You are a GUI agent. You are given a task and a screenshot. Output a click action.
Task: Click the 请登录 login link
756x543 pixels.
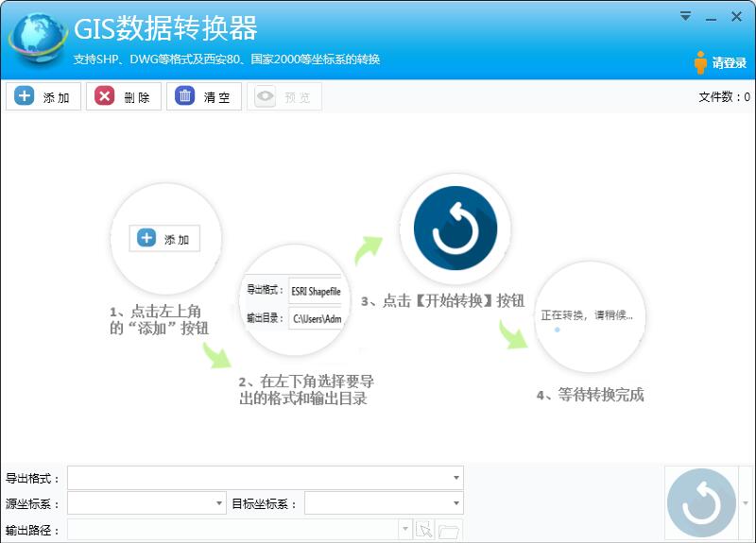pyautogui.click(x=720, y=63)
